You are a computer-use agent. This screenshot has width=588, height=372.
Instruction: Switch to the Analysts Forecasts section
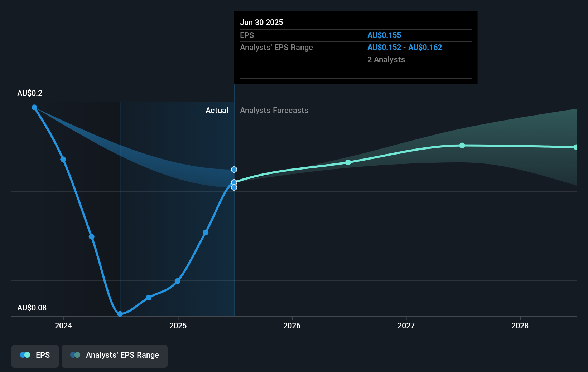(274, 110)
